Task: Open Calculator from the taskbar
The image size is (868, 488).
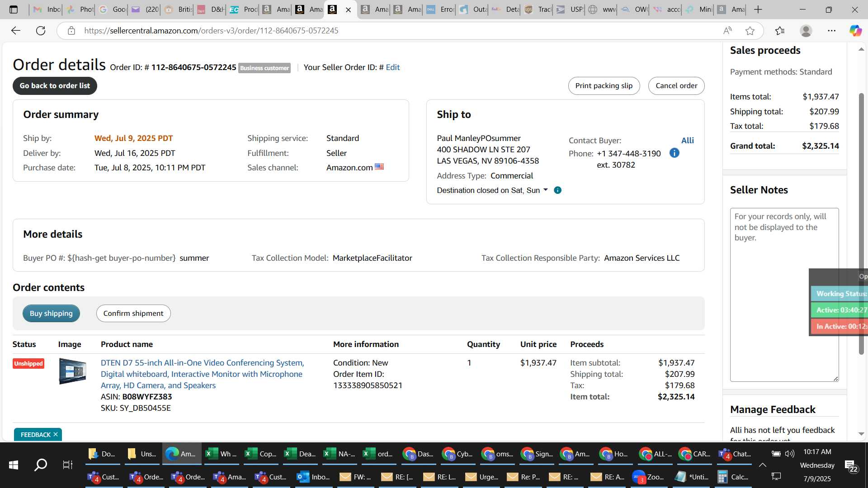Action: (x=733, y=477)
